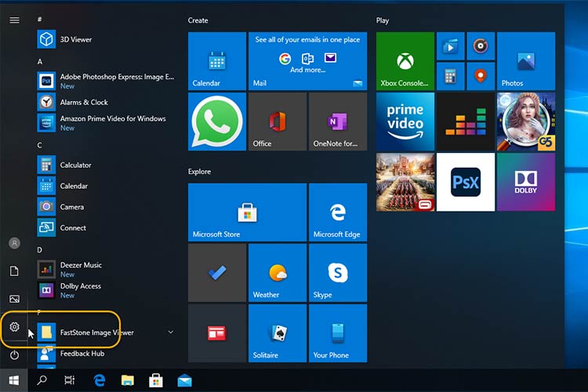Viewport: 588px width, 392px height.
Task: Launch the Microsoft Edge tile
Action: point(338,212)
